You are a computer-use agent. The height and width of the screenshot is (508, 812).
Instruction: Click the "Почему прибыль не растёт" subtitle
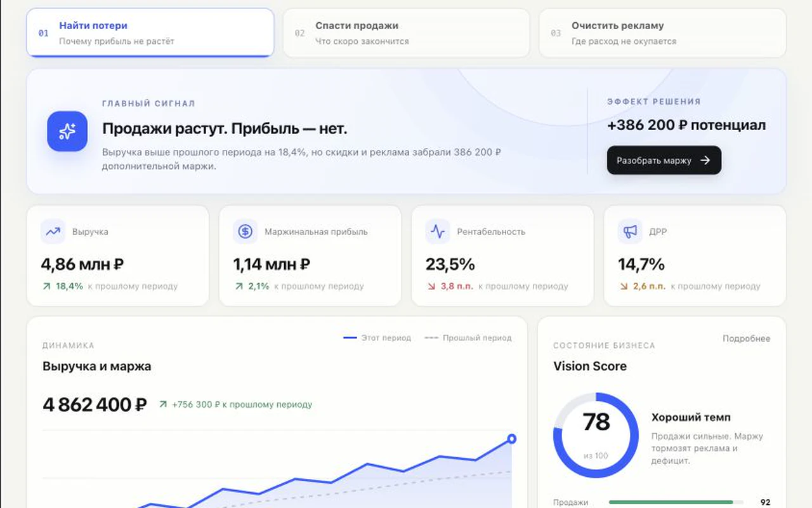click(x=117, y=41)
